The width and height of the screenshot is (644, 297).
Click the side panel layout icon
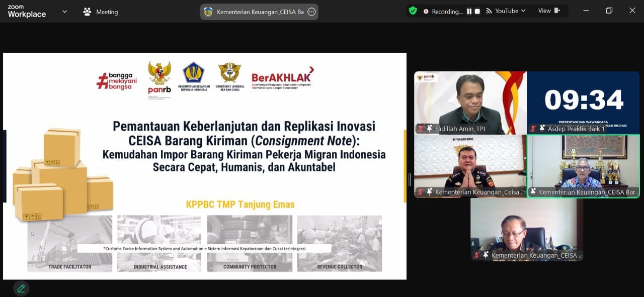(x=557, y=11)
